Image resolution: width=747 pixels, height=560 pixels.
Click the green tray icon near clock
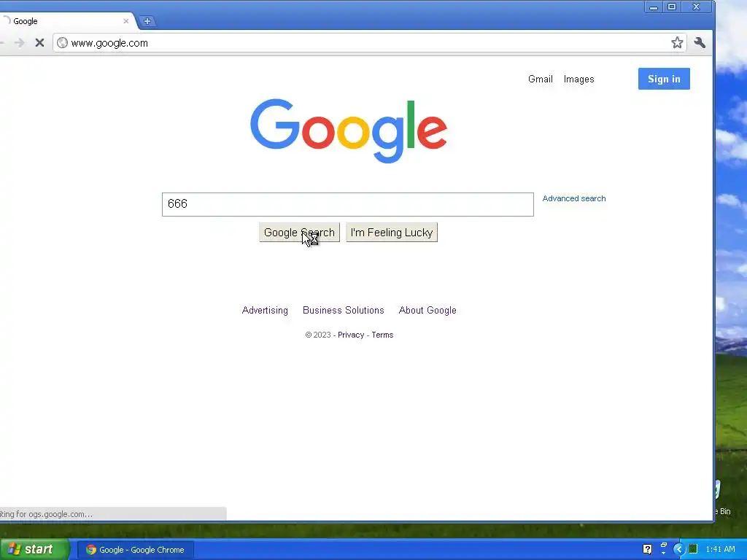[693, 549]
